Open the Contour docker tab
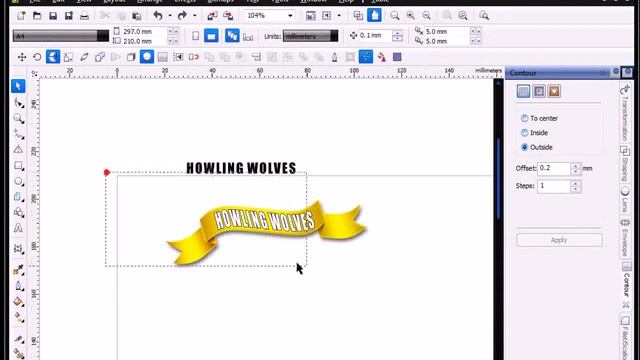Image resolution: width=640 pixels, height=360 pixels. (x=626, y=285)
